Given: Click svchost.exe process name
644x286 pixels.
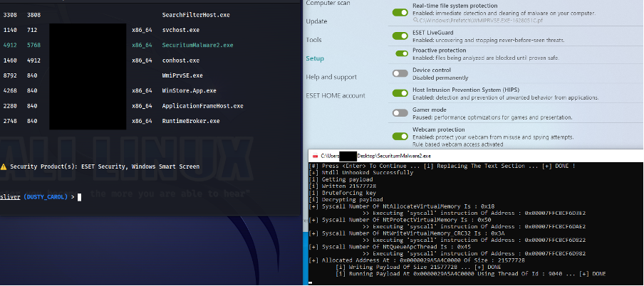Looking at the screenshot, I should point(181,31).
